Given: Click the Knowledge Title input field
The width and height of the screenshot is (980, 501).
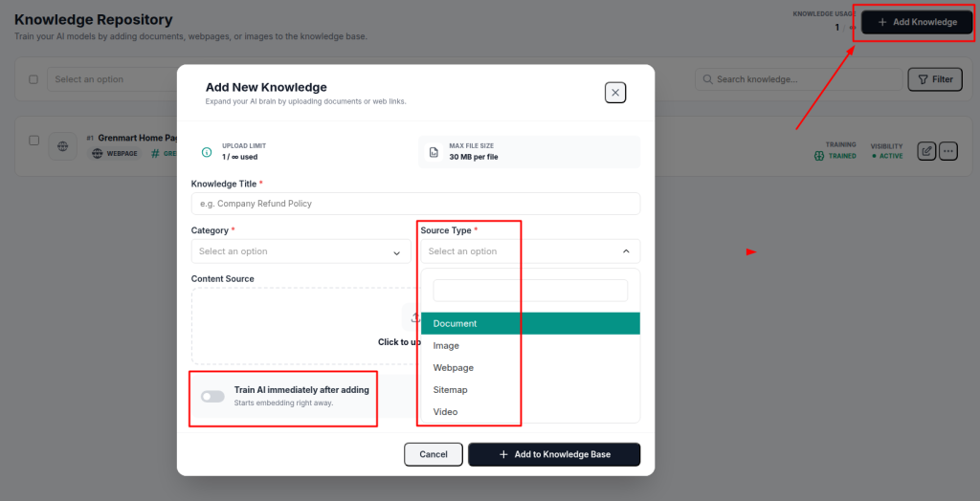Looking at the screenshot, I should click(x=415, y=204).
